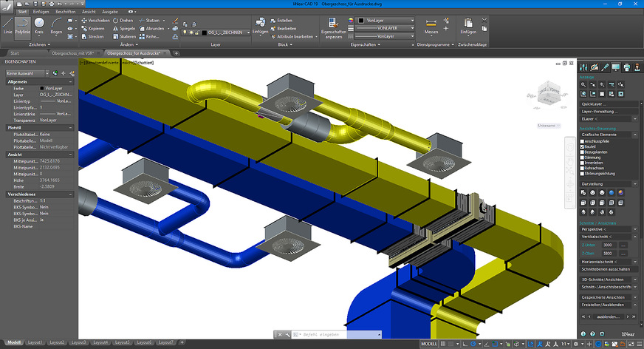The height and width of the screenshot is (349, 644).
Task: Click the QuickLayer button
Action: click(609, 104)
